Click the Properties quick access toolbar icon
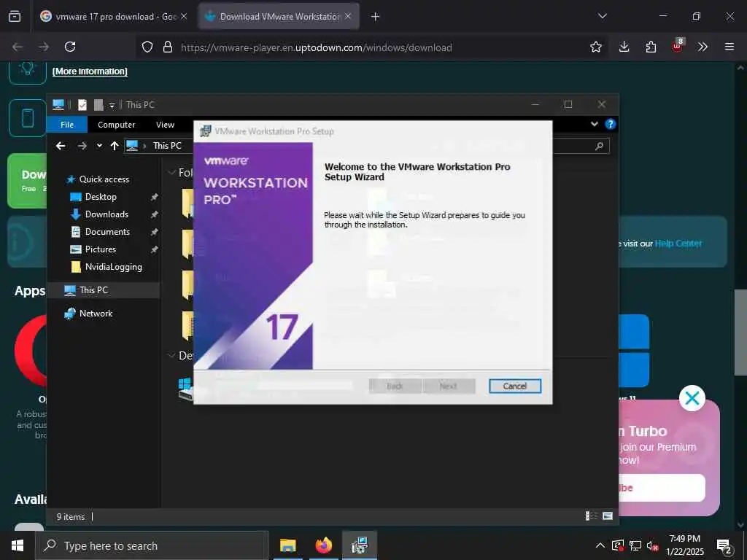 pos(82,105)
